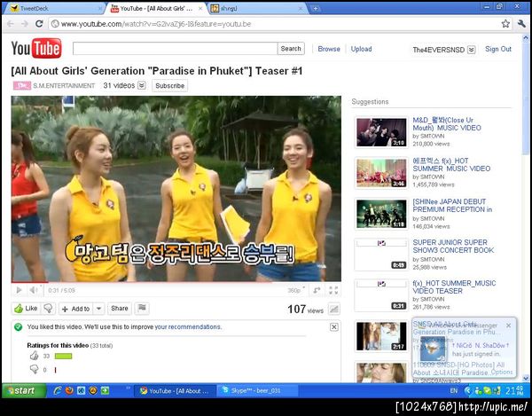This screenshot has width=532, height=416.
Task: Toggle wide player size icon
Action: click(317, 290)
